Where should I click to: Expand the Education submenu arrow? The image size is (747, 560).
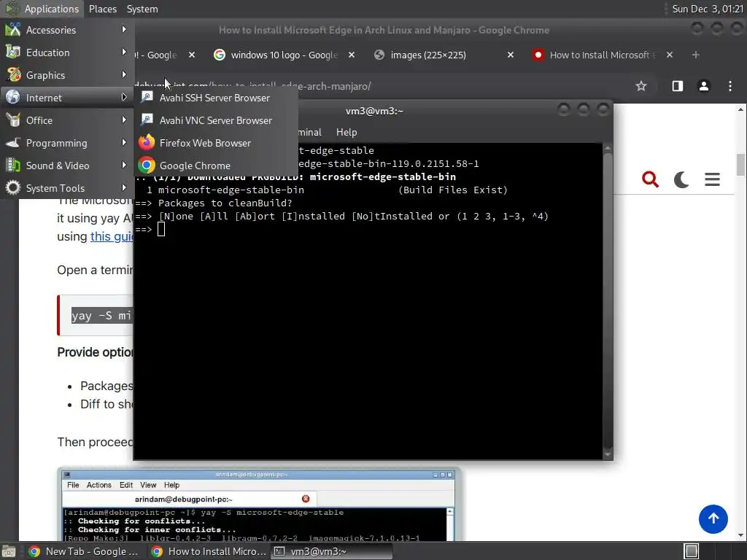[x=124, y=52]
